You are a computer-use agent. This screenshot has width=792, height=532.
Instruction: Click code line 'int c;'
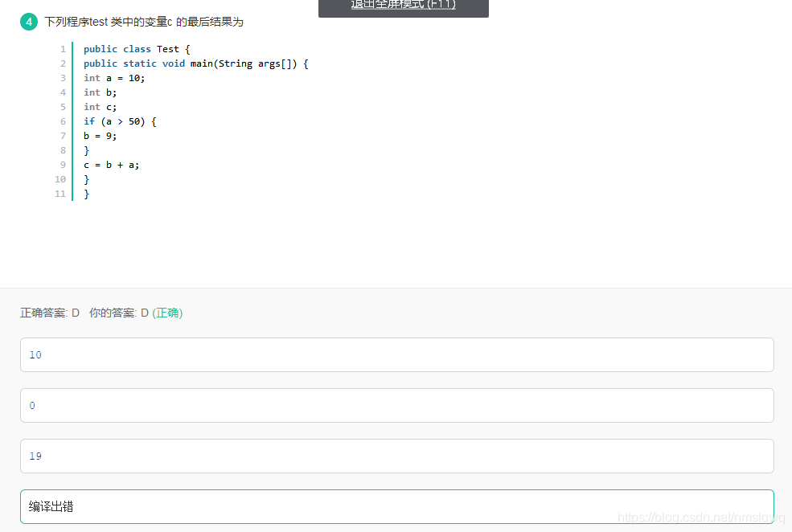coord(100,107)
